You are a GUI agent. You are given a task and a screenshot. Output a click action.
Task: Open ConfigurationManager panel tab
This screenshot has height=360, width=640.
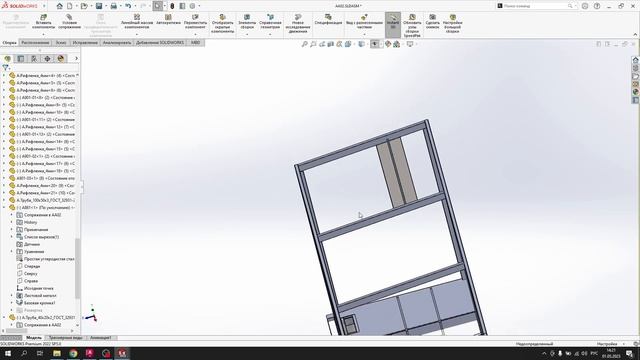tap(34, 59)
